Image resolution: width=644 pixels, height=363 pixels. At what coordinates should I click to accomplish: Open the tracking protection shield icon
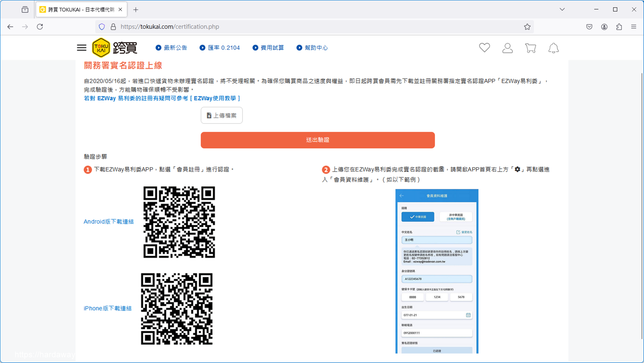pyautogui.click(x=102, y=27)
